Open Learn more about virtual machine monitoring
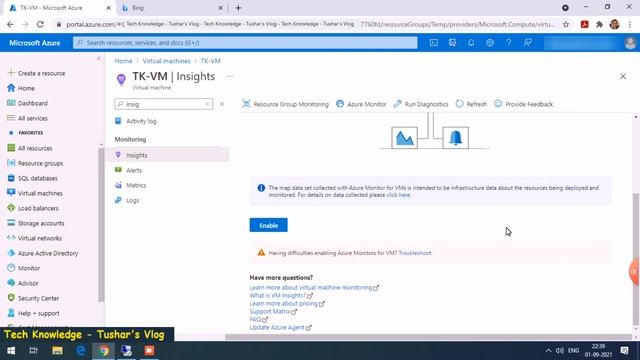Screen dimensions: 640x360 314,287
